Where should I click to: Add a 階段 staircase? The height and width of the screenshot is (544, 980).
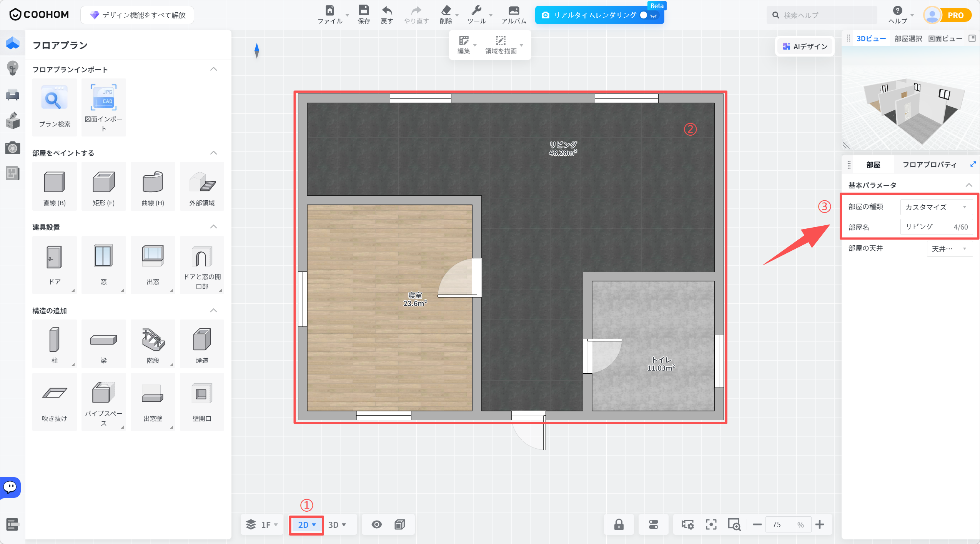[153, 344]
